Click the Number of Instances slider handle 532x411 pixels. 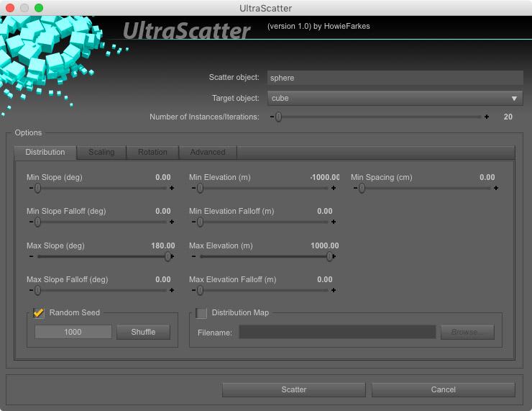coord(278,117)
